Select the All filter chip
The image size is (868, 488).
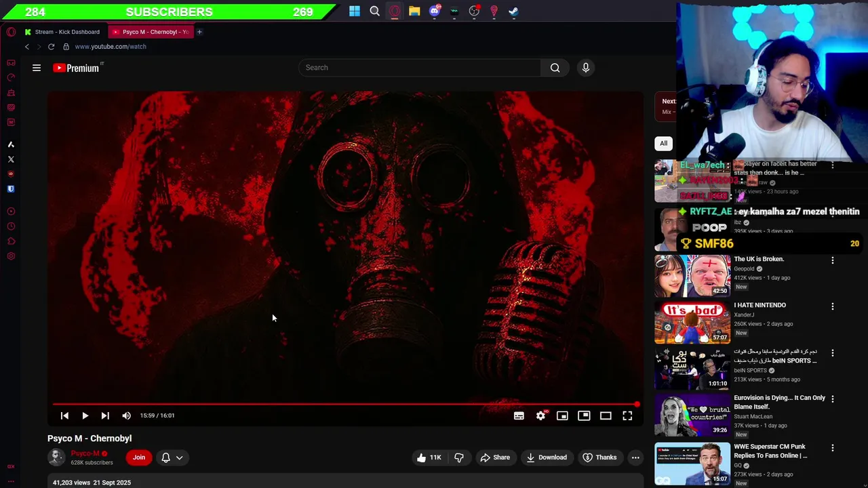[x=663, y=143]
